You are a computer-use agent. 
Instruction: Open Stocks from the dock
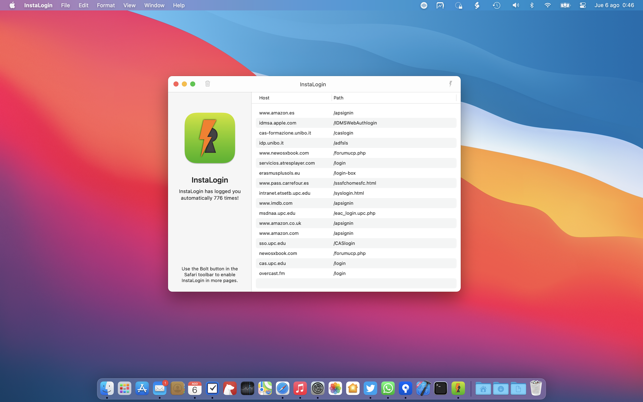[247, 388]
